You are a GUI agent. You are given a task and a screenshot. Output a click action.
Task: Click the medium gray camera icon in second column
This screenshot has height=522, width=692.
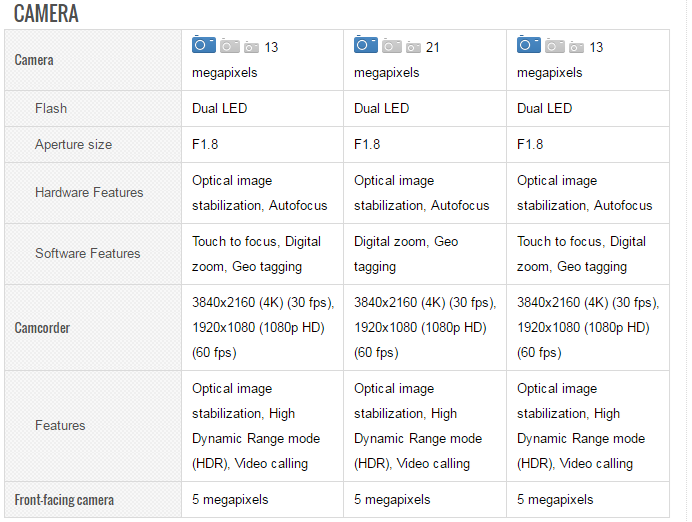(x=392, y=46)
